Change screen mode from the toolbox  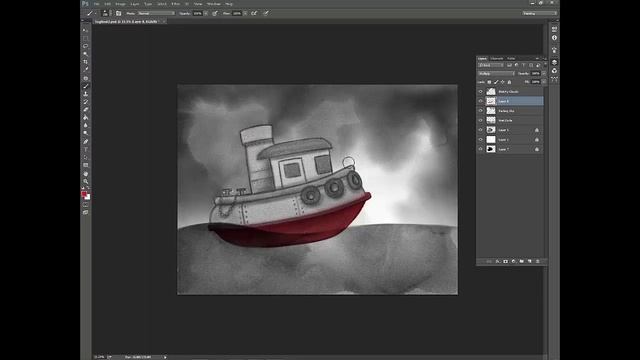point(85,212)
